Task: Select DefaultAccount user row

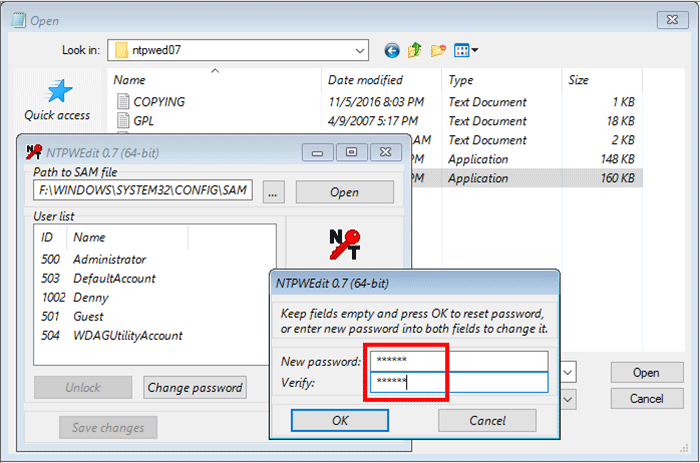Action: click(x=154, y=279)
